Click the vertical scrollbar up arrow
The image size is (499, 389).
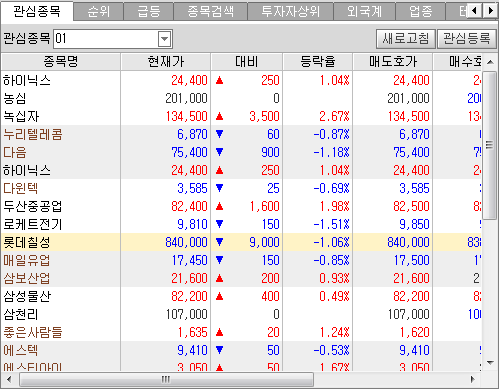pos(490,62)
